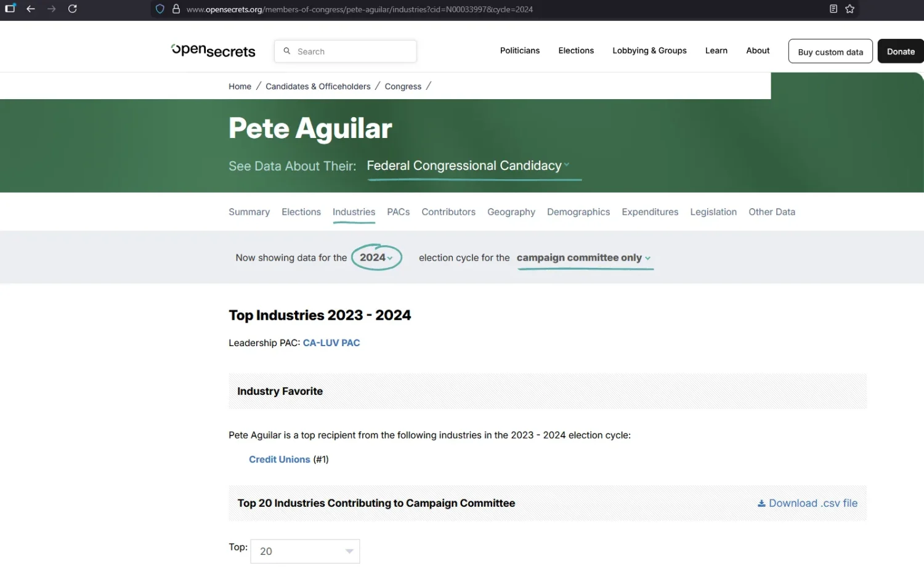This screenshot has height=574, width=924.
Task: Open the Credit Unions industry link
Action: (x=280, y=459)
